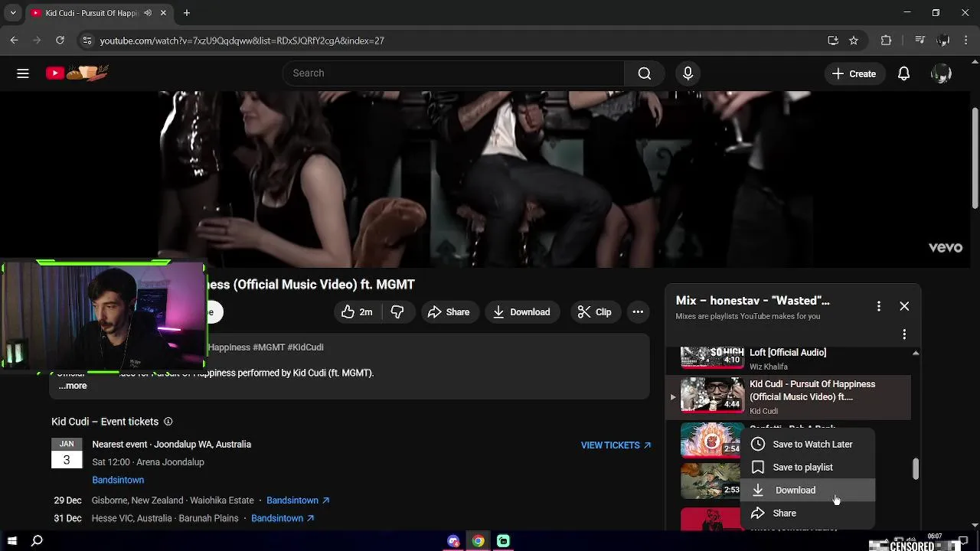Click the playlist scroll up arrow
980x551 pixels.
tap(916, 353)
